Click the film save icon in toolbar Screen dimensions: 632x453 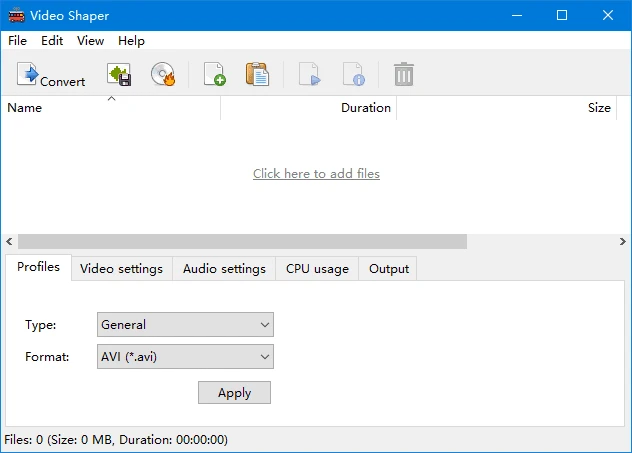(119, 75)
